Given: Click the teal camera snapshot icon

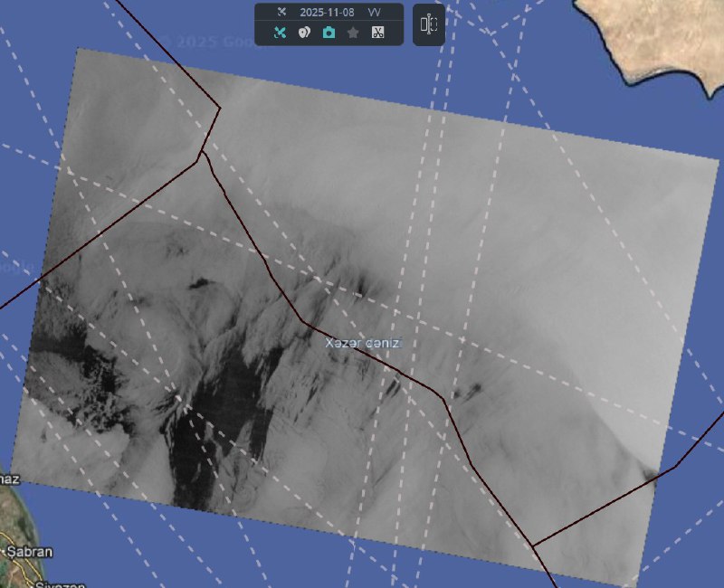Looking at the screenshot, I should pyautogui.click(x=329, y=33).
